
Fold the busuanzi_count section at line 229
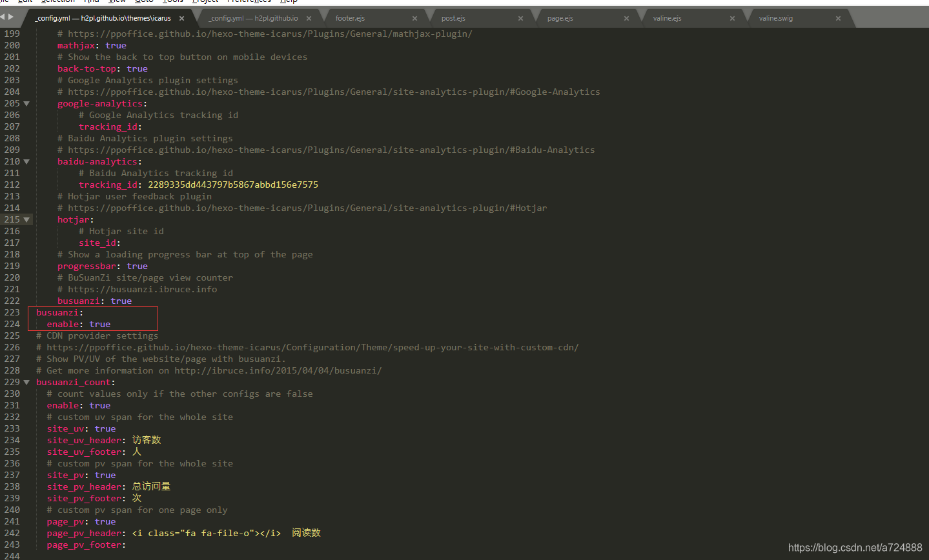coord(26,382)
